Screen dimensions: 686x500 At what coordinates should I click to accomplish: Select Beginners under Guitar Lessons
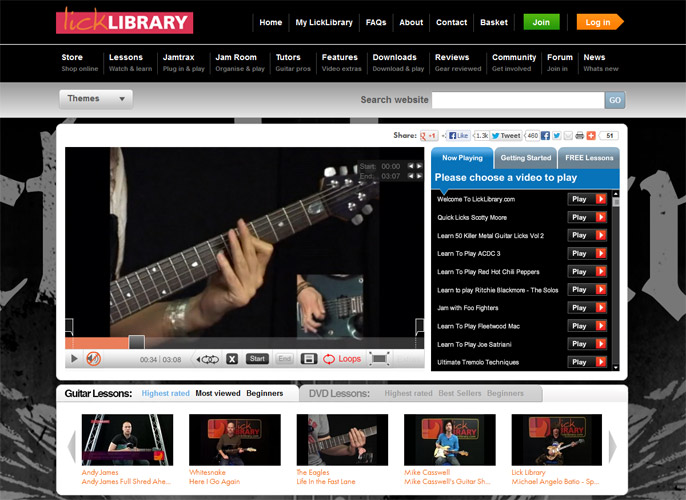(x=265, y=393)
